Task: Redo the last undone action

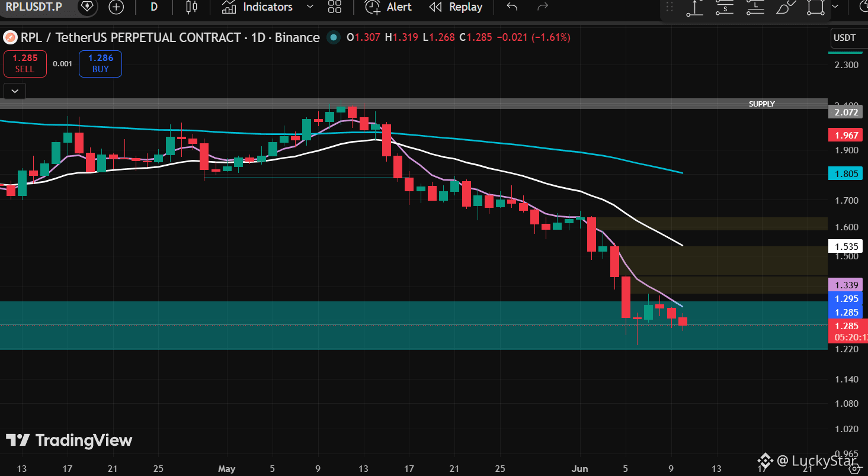Action: point(542,7)
